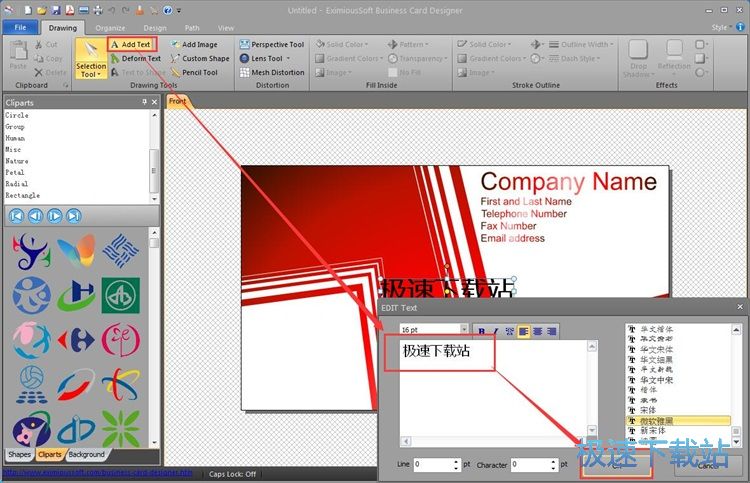Select the Add Image tool
The height and width of the screenshot is (483, 750).
pyautogui.click(x=194, y=44)
